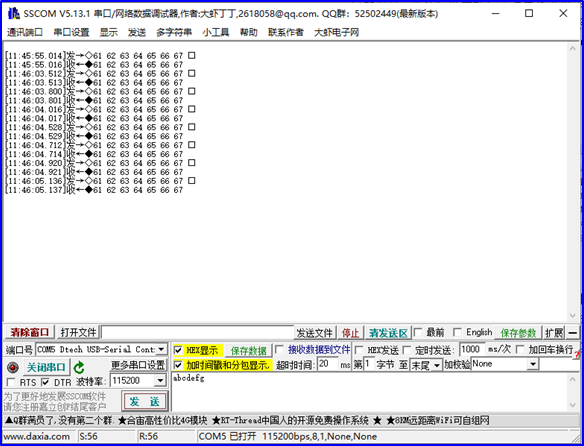Open the 发送 menu
Viewport: 584px width, 446px height.
tap(137, 32)
